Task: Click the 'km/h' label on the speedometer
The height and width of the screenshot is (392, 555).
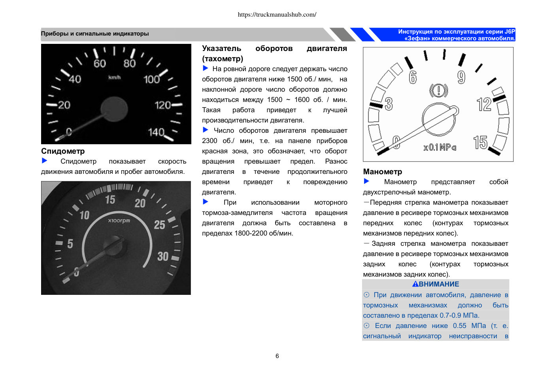Action: point(115,77)
